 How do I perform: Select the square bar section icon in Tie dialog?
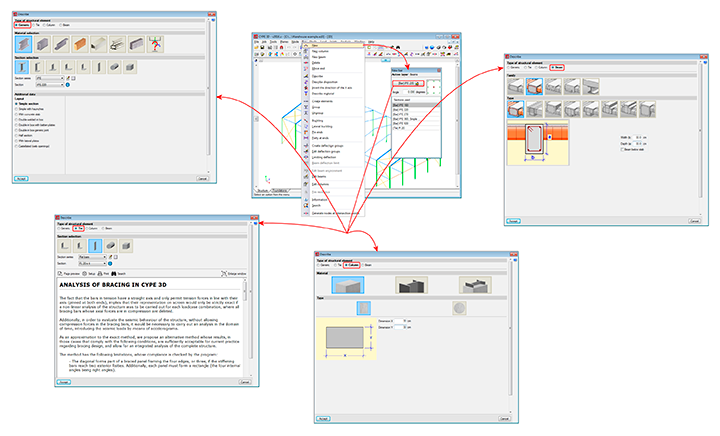click(x=126, y=246)
